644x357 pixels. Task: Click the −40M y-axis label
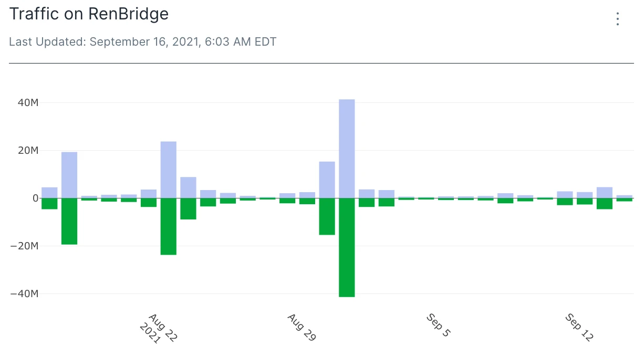(x=24, y=293)
